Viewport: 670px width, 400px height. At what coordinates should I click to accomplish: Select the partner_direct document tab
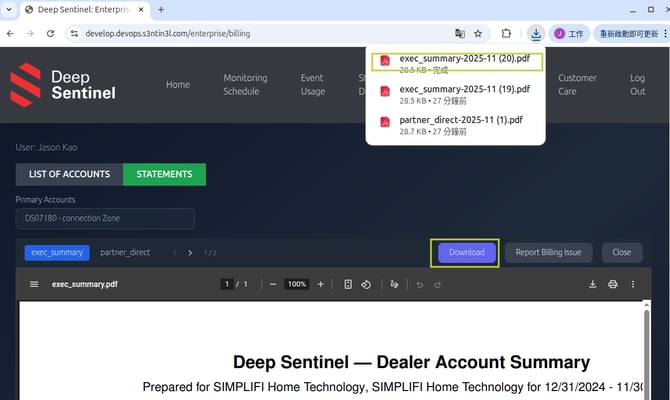[125, 253]
